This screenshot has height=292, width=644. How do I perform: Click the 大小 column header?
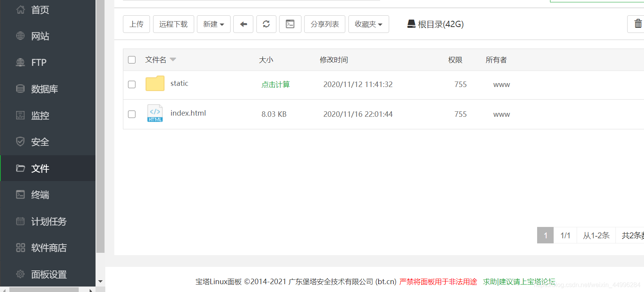coord(266,60)
